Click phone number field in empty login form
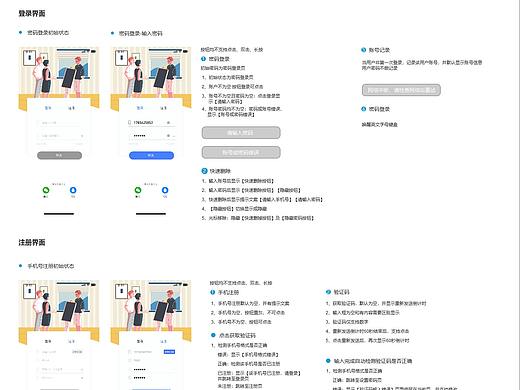Image resolution: width=520 pixels, height=390 pixels. click(x=59, y=123)
